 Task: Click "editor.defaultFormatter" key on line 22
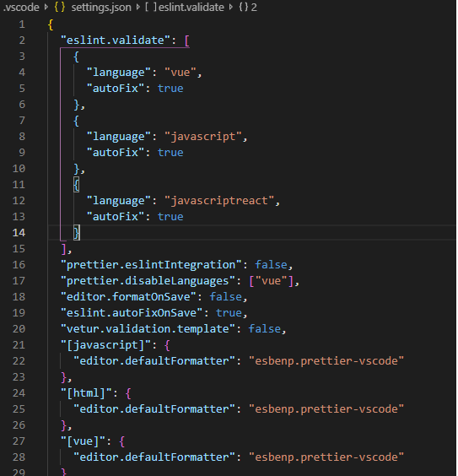click(x=154, y=361)
